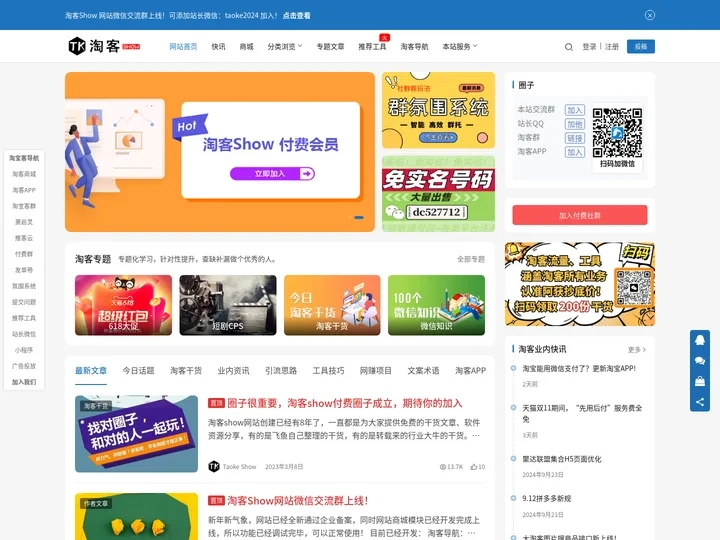Open 专题文章 nav item
Viewport: 720px width, 540px height.
click(x=330, y=46)
